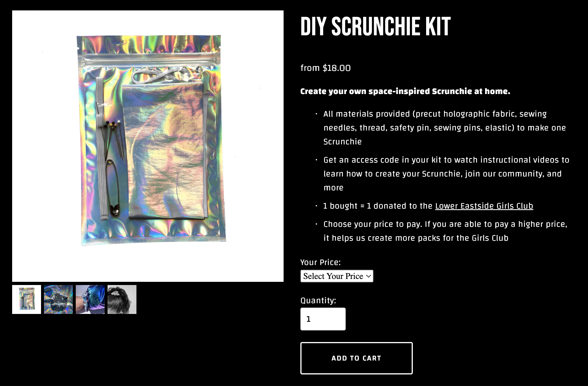View the holographic scrunchies pile thumbnail
Image resolution: width=588 pixels, height=386 pixels.
[58, 299]
